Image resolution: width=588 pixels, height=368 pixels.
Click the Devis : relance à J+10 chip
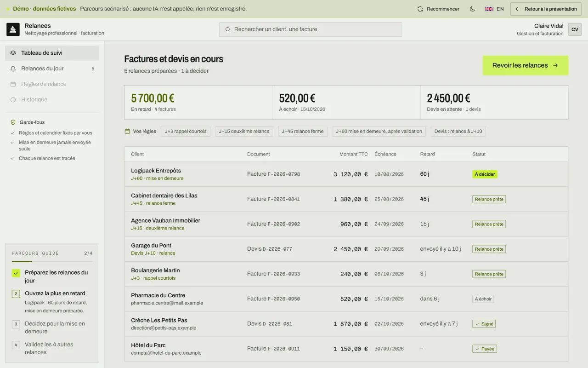pyautogui.click(x=458, y=131)
